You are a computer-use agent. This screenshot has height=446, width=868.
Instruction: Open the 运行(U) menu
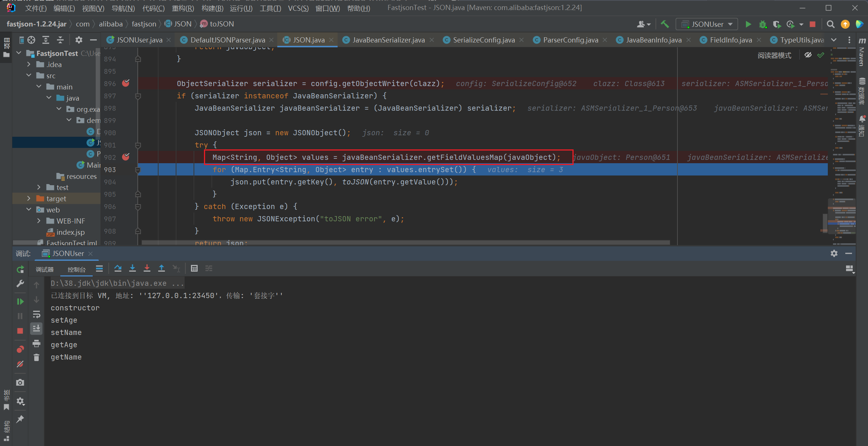[x=241, y=8]
